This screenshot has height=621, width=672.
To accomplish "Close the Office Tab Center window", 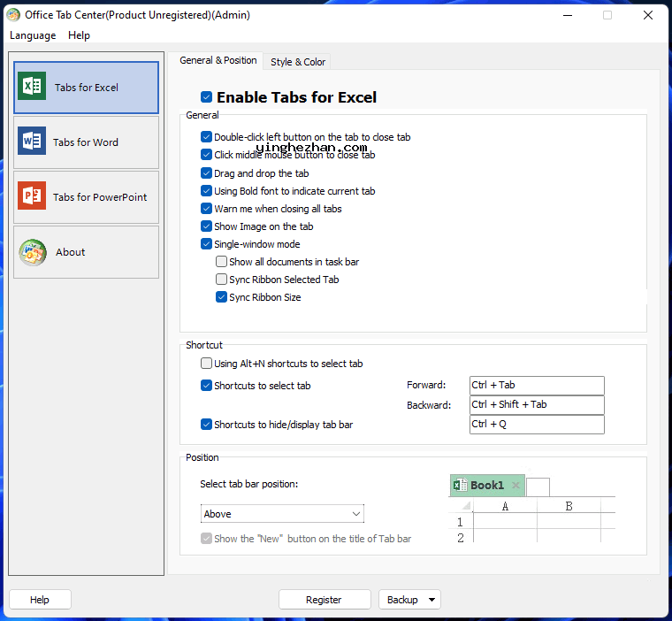I will [648, 15].
